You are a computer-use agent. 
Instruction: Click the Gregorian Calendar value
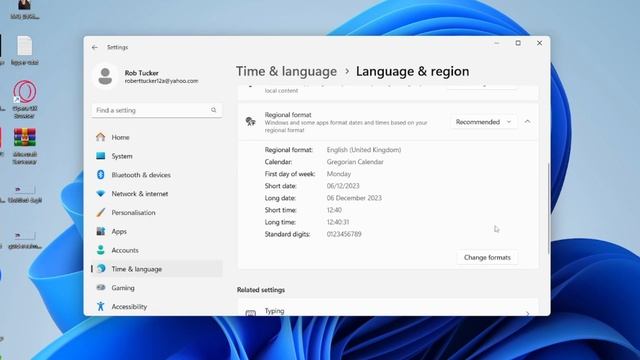click(x=355, y=162)
